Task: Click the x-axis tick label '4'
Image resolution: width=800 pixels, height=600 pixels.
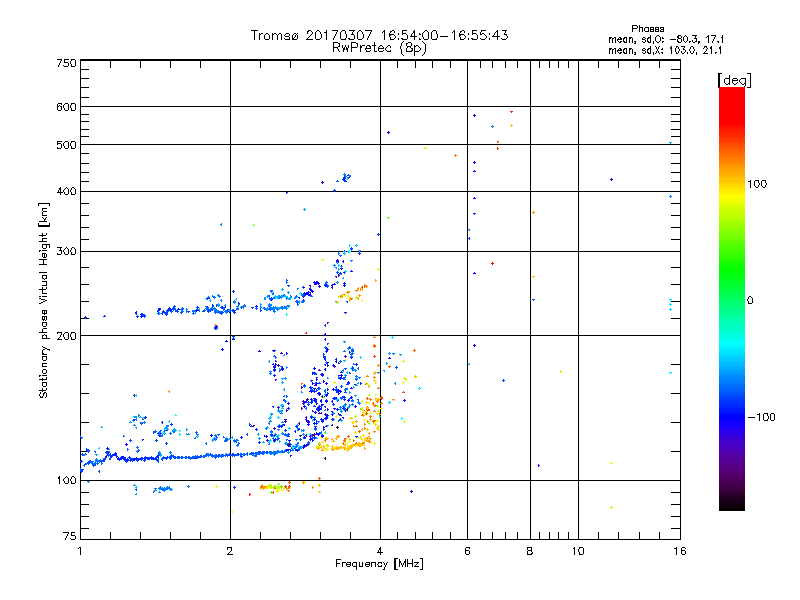Action: click(x=380, y=551)
